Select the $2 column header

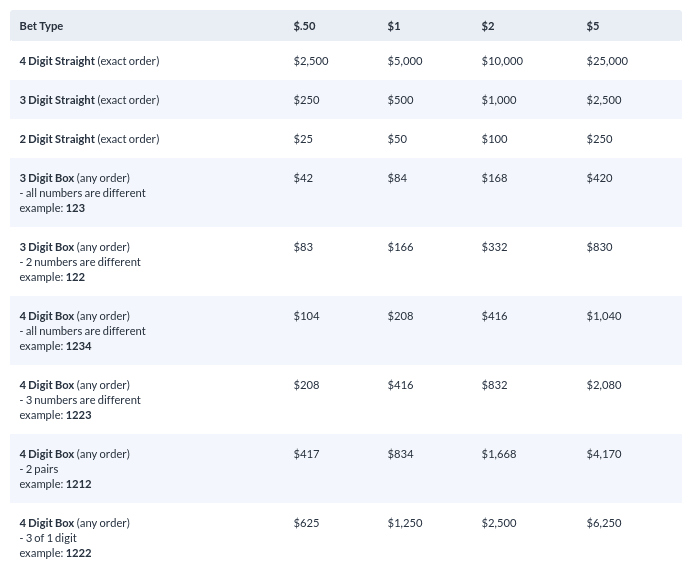point(488,26)
